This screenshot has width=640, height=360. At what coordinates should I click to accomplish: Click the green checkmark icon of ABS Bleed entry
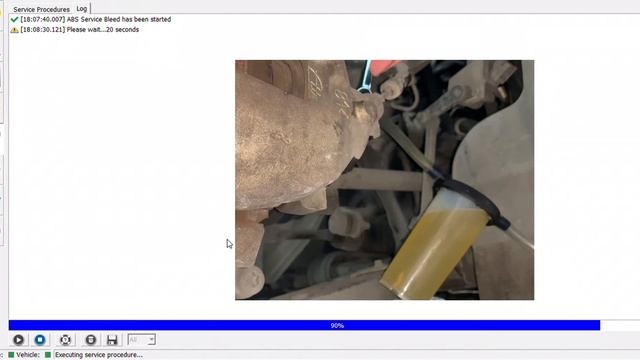14,20
